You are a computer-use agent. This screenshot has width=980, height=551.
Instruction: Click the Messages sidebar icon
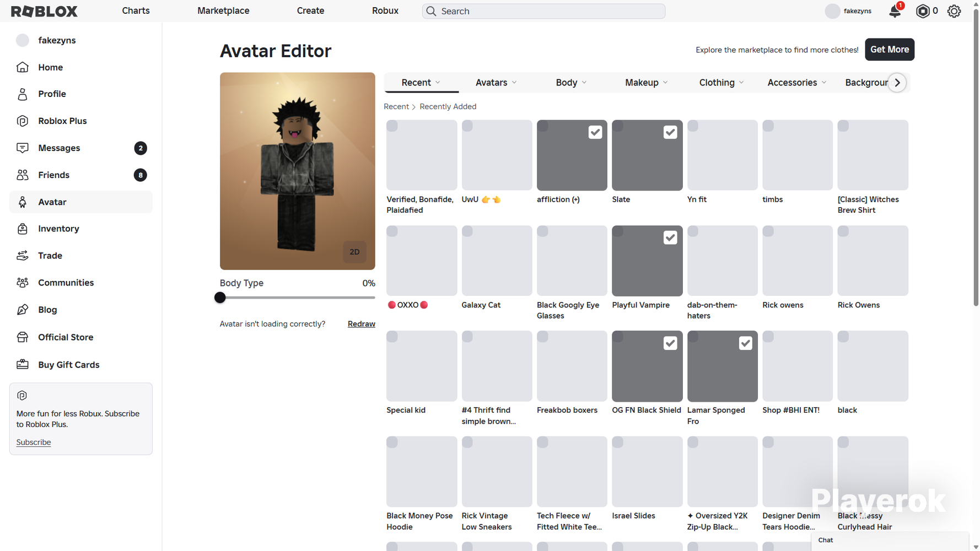tap(23, 148)
